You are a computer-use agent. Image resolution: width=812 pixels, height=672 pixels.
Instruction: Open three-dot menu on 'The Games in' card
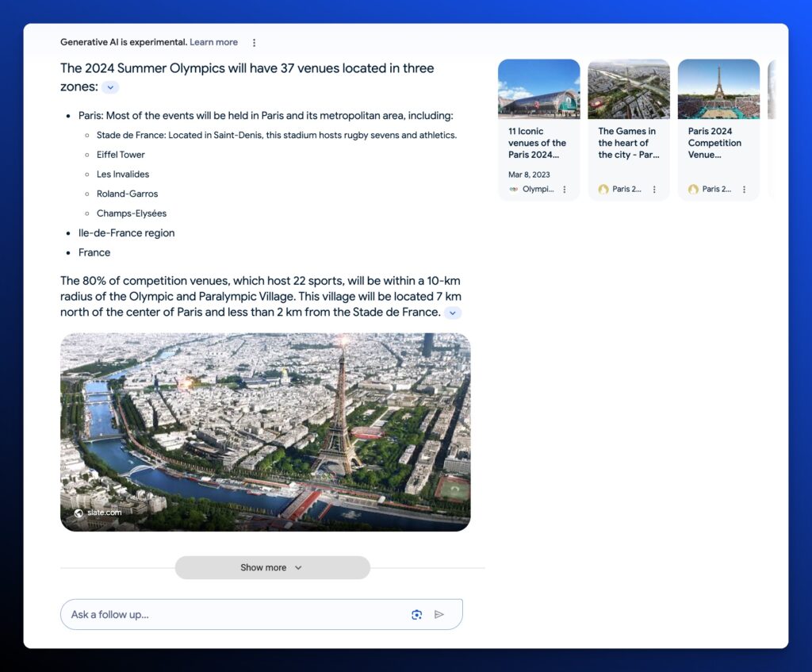pyautogui.click(x=654, y=190)
